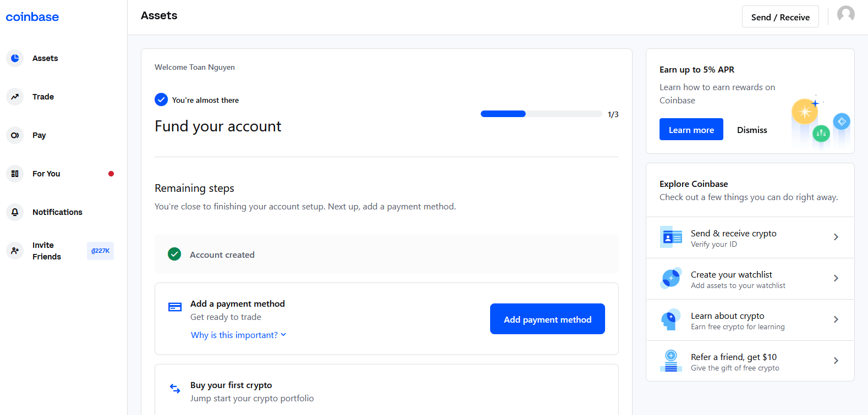This screenshot has width=868, height=415.
Task: Click the Create your watchlist title
Action: (x=731, y=274)
